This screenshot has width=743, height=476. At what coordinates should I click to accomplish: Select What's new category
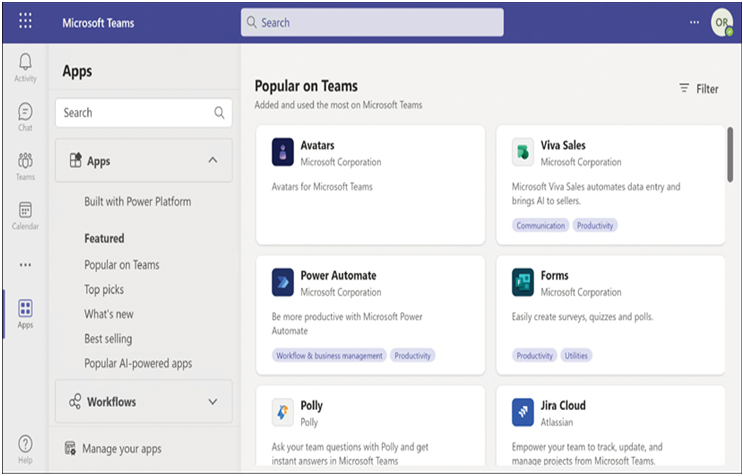[109, 314]
